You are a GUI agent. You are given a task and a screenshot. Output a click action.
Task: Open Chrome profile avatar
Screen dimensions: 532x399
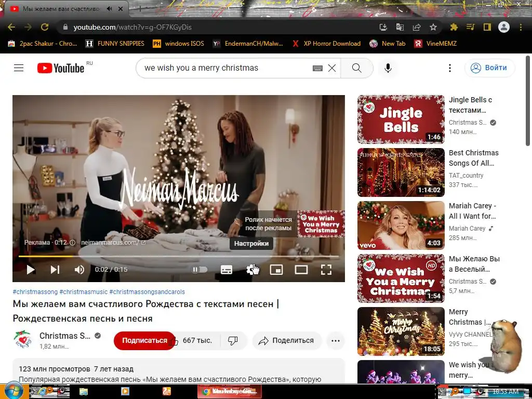504,27
